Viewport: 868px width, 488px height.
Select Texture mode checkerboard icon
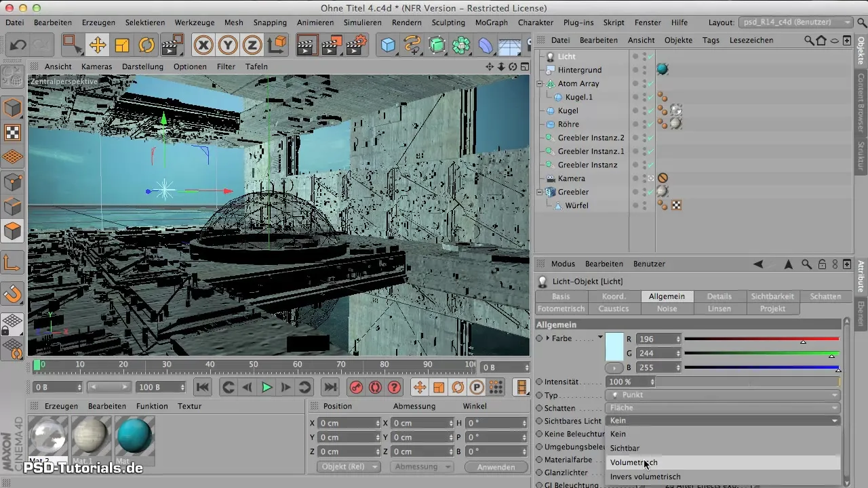coord(13,132)
